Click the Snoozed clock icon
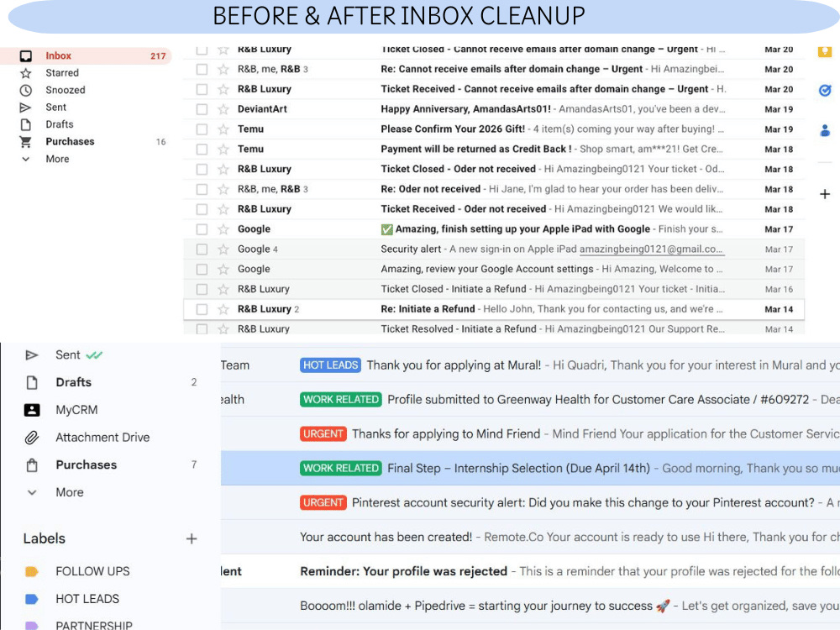Viewport: 840px width, 630px height. [26, 90]
